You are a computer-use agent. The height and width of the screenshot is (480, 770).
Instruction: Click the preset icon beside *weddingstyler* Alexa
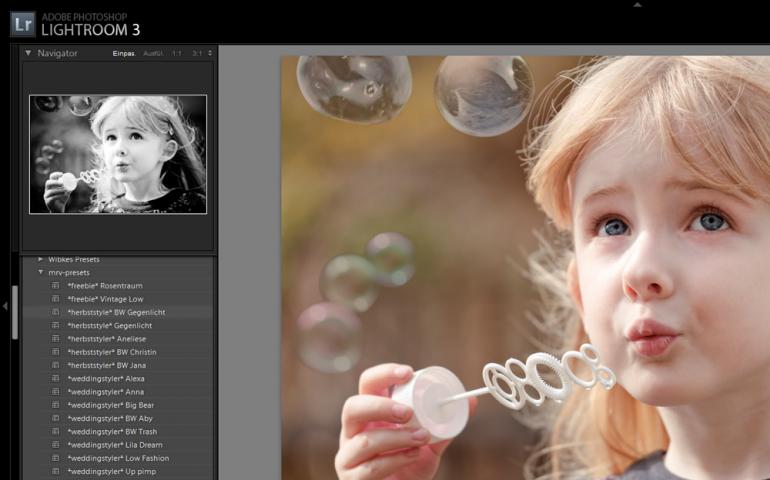click(55, 378)
